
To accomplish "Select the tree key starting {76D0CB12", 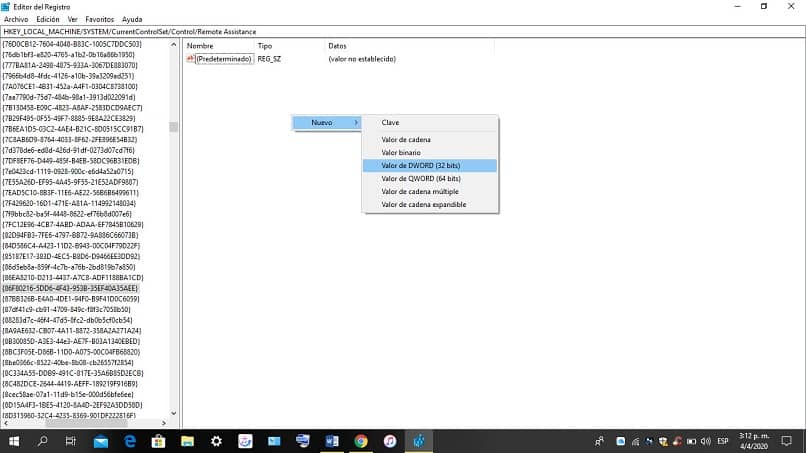I will 72,44.
